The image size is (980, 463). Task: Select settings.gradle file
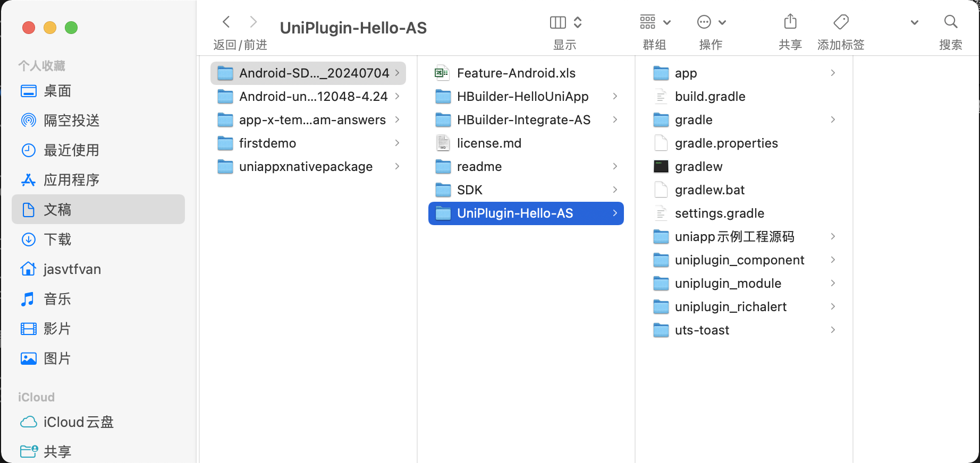click(744, 213)
